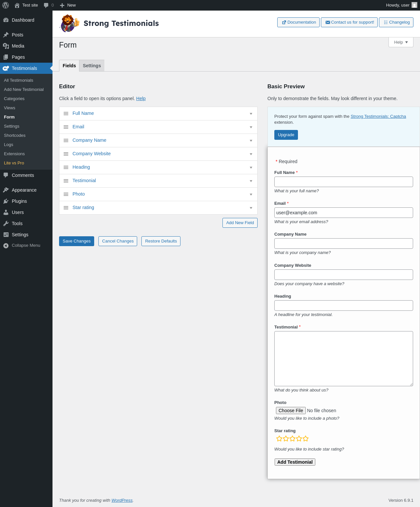Click the Collapse Menu arrow icon

pyautogui.click(x=6, y=245)
